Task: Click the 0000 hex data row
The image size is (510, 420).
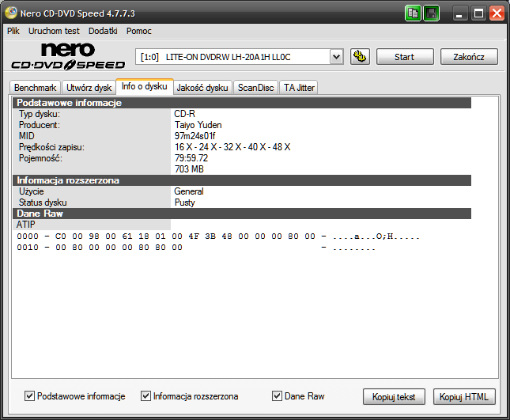Action: pyautogui.click(x=218, y=236)
